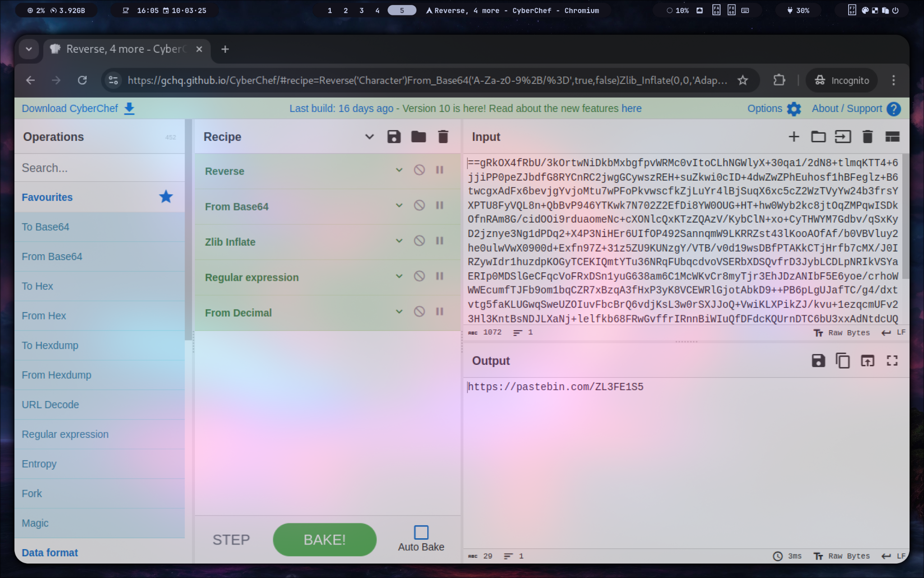Copy raw output to clipboard

[843, 360]
